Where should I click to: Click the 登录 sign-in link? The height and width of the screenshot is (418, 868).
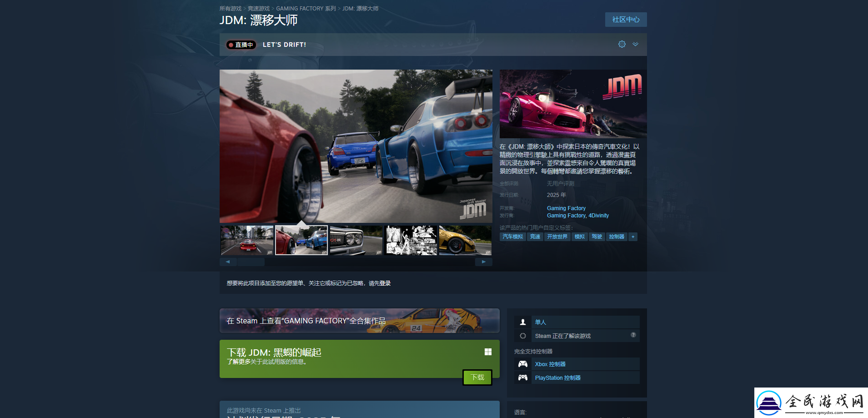(x=385, y=283)
